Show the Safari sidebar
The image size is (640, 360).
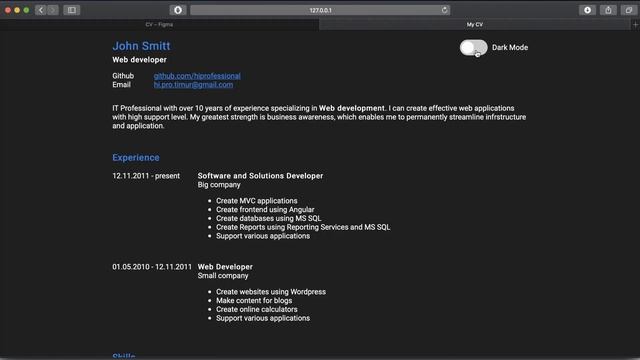pos(72,10)
